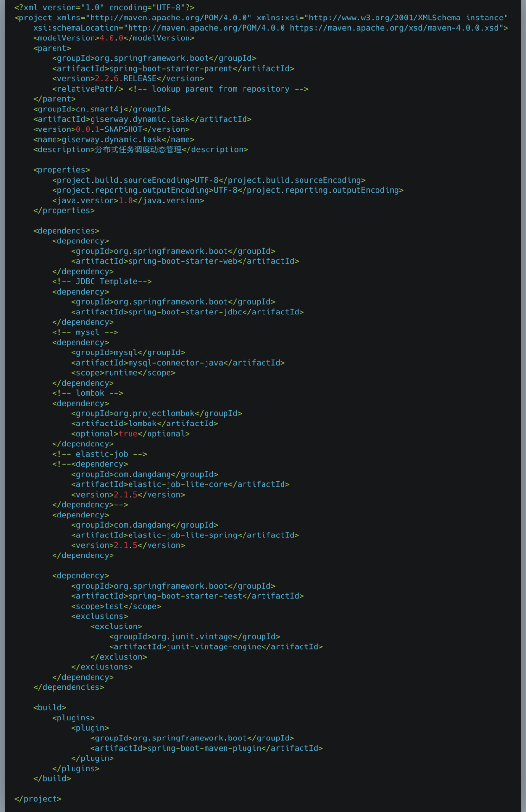
Task: Click the org.projectlombok groupId line
Action: tap(156, 413)
